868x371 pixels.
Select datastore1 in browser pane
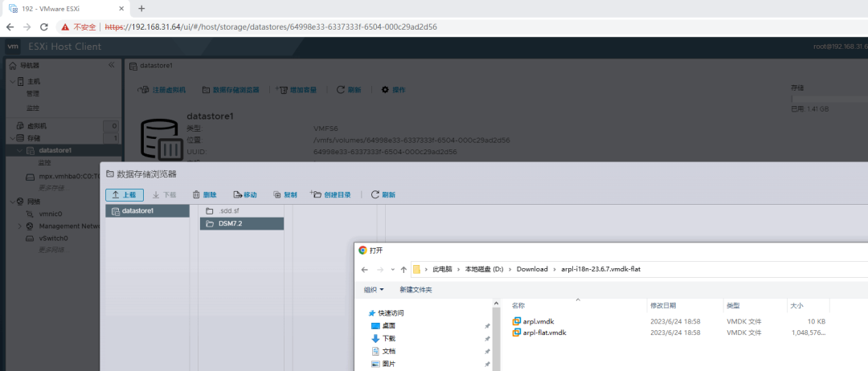(x=147, y=210)
